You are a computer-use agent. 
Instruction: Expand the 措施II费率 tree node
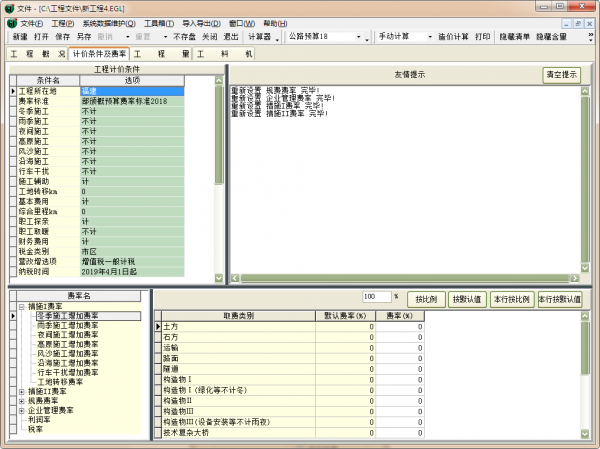point(22,391)
